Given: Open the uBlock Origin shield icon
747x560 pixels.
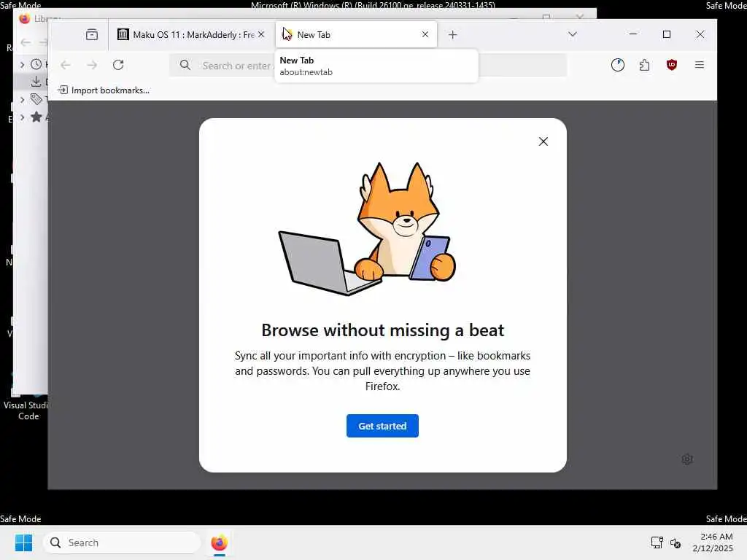Looking at the screenshot, I should click(671, 65).
